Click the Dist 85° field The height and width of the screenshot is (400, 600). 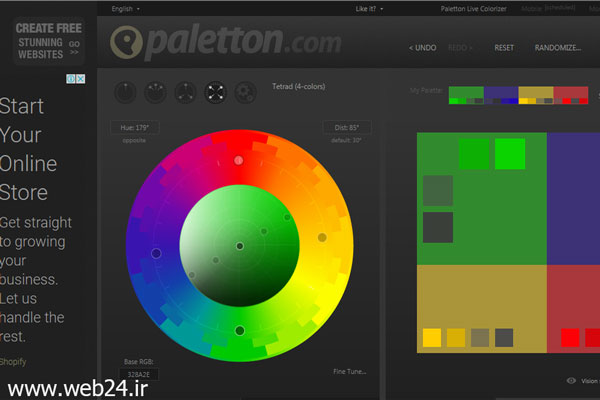click(x=347, y=127)
